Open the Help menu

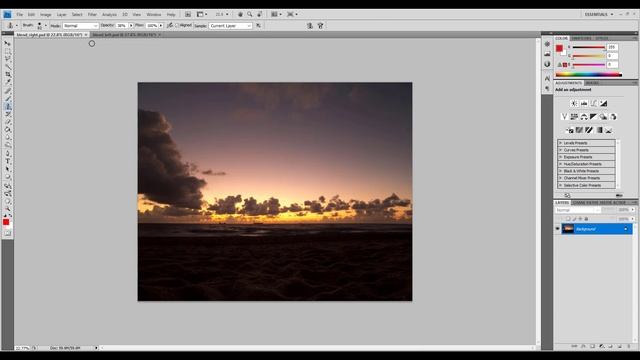(171, 14)
